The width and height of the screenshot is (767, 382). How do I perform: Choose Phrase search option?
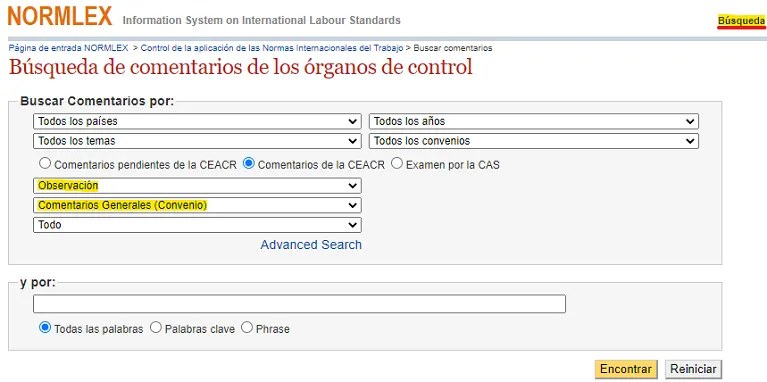click(x=247, y=327)
